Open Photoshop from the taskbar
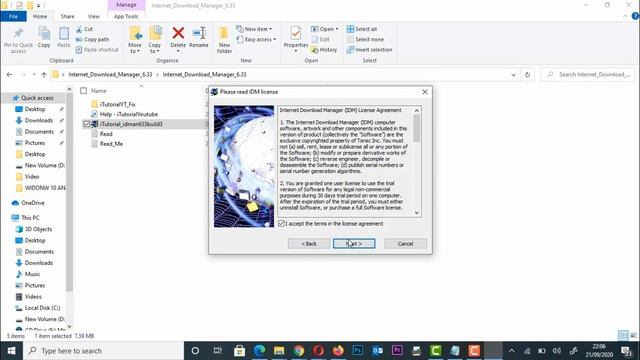This screenshot has height=360, width=640. pyautogui.click(x=358, y=351)
